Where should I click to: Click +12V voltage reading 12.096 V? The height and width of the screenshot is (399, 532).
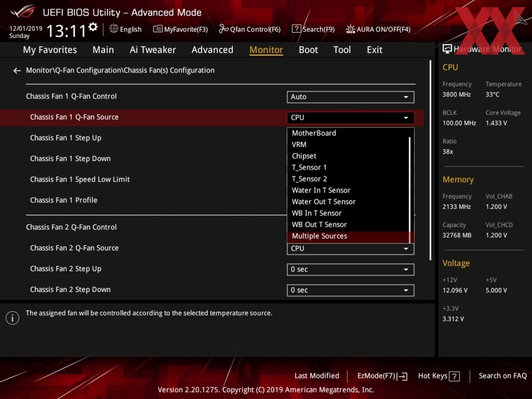[455, 291]
